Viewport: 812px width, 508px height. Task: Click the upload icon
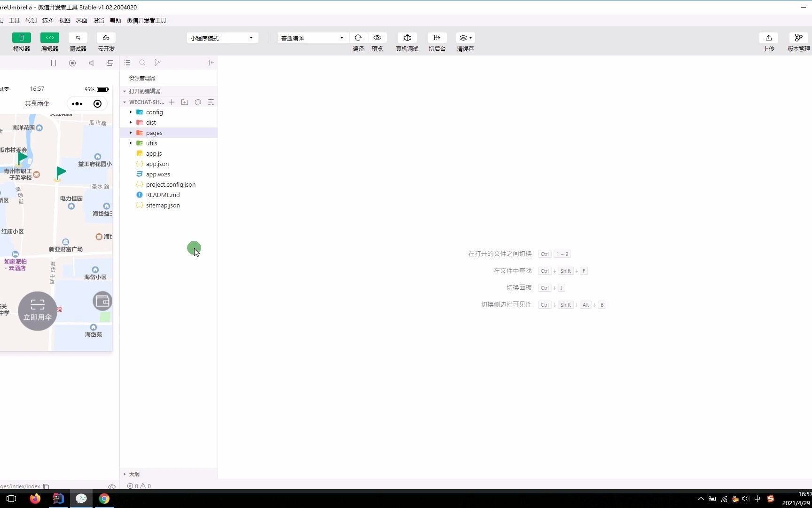coord(769,38)
